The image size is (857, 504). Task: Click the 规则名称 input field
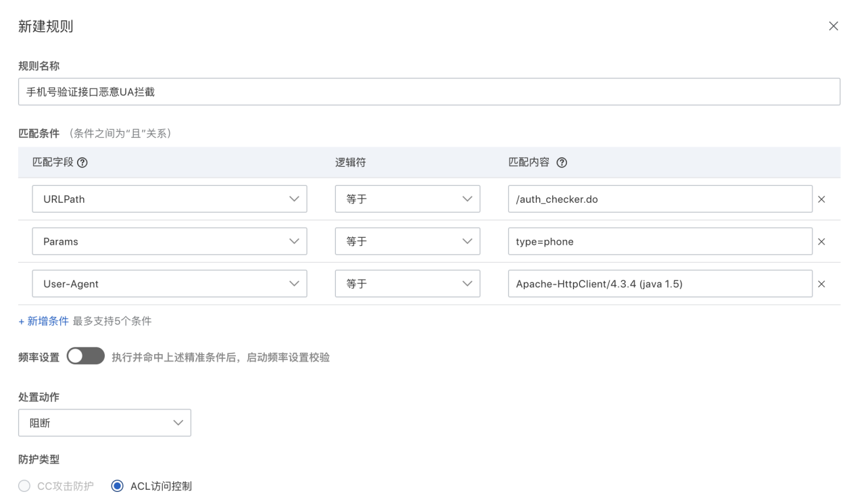[428, 92]
